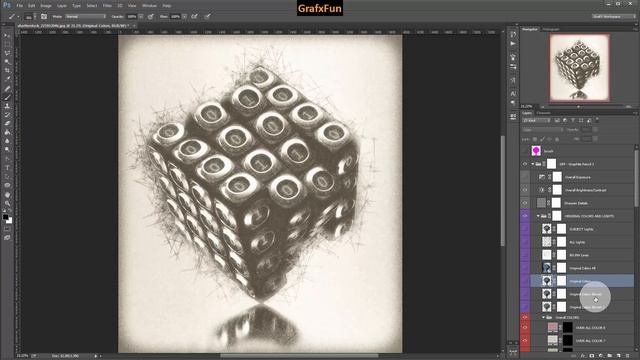
Task: Select the Horizontal Type tool
Action: click(7, 168)
